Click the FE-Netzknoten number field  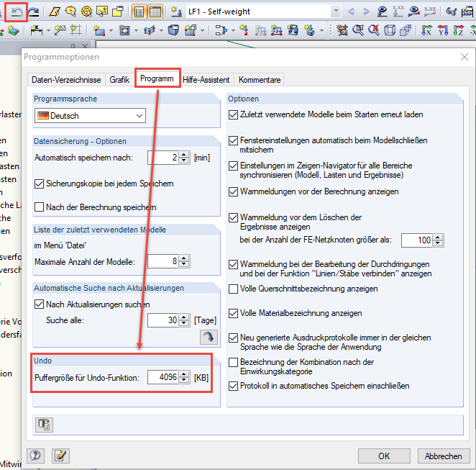click(417, 240)
